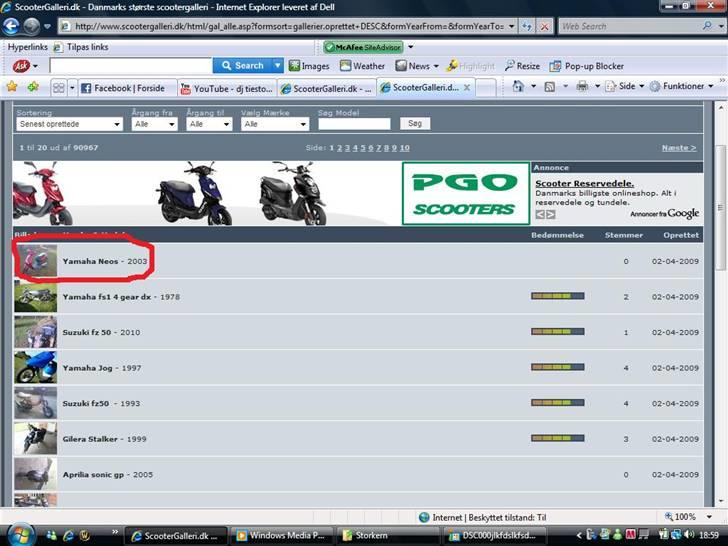The width and height of the screenshot is (728, 546).
Task: Click the browser Back arrow button
Action: [x=14, y=26]
